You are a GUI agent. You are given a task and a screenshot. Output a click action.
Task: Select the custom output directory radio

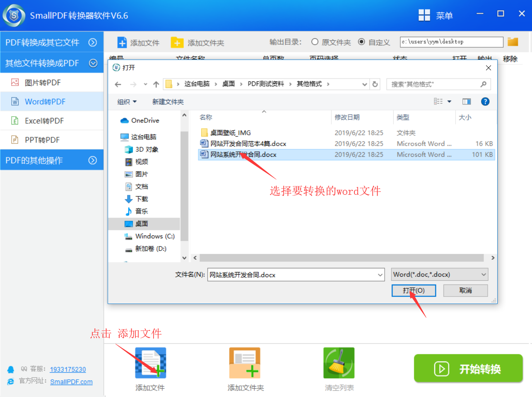(361, 42)
